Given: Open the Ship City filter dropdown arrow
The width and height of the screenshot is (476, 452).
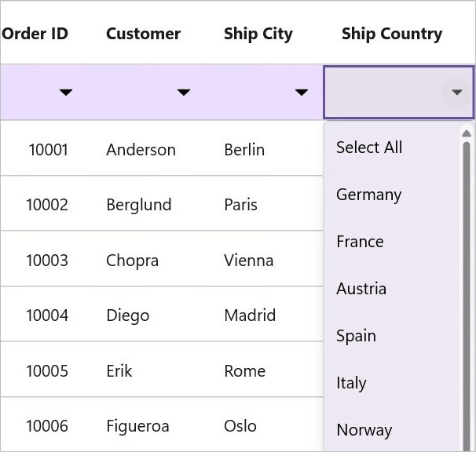Looking at the screenshot, I should (302, 93).
